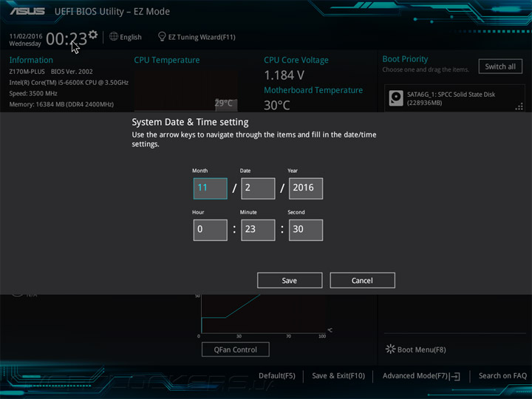Select the Date input field

coord(258,188)
